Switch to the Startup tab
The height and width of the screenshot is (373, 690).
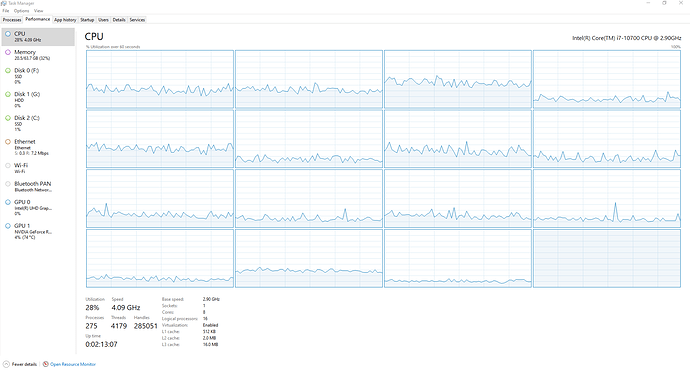point(87,20)
